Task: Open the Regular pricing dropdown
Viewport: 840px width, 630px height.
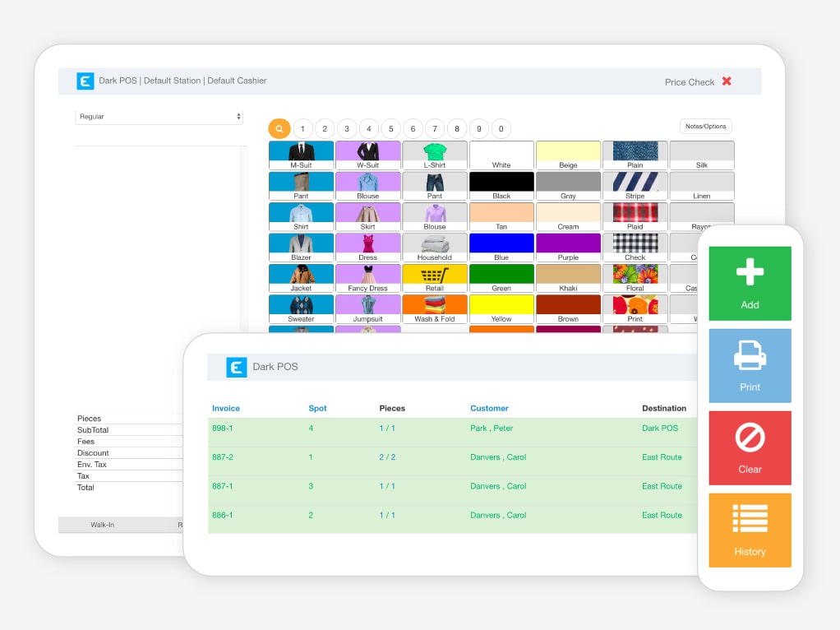Action: click(159, 116)
